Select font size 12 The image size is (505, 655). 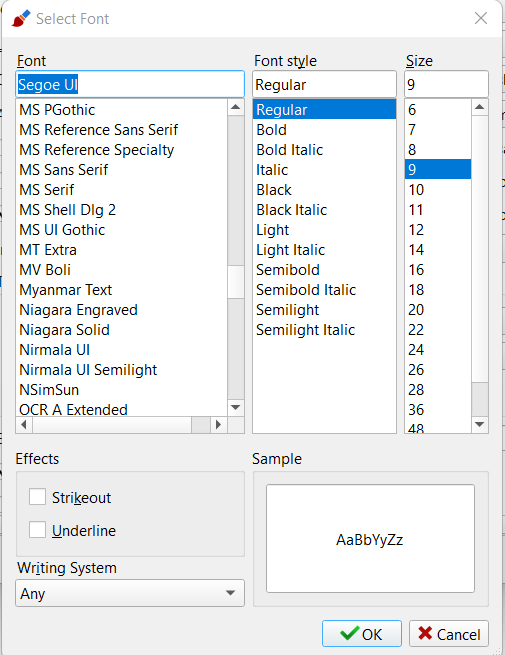click(x=438, y=230)
